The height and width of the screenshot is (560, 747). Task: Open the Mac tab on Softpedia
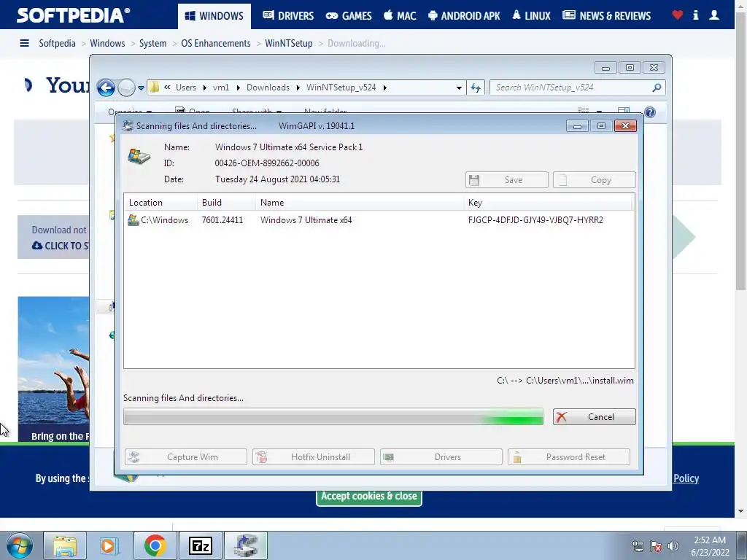coord(400,16)
